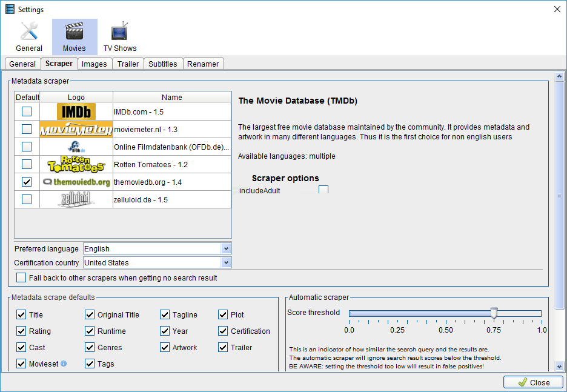Click the Rotten Tomatoes logo
This screenshot has height=392, width=567.
point(76,164)
